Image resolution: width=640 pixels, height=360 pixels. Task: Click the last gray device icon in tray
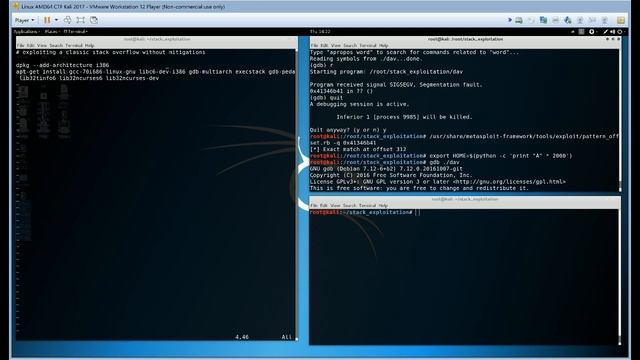tap(604, 20)
